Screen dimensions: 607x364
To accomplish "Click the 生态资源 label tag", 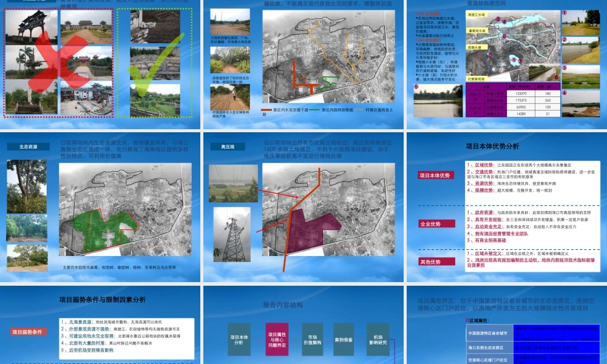I will pos(29,147).
